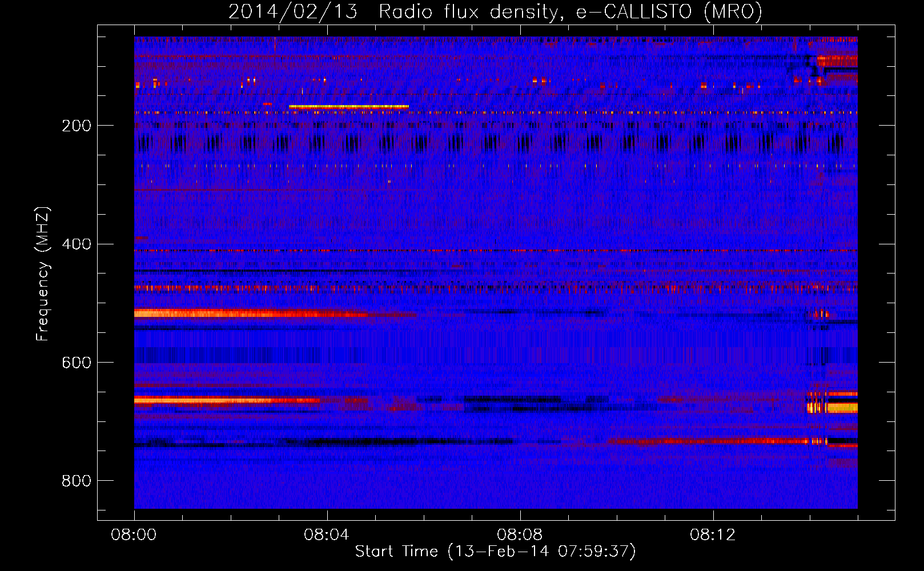Click the 08:00 time tick label

[x=134, y=535]
